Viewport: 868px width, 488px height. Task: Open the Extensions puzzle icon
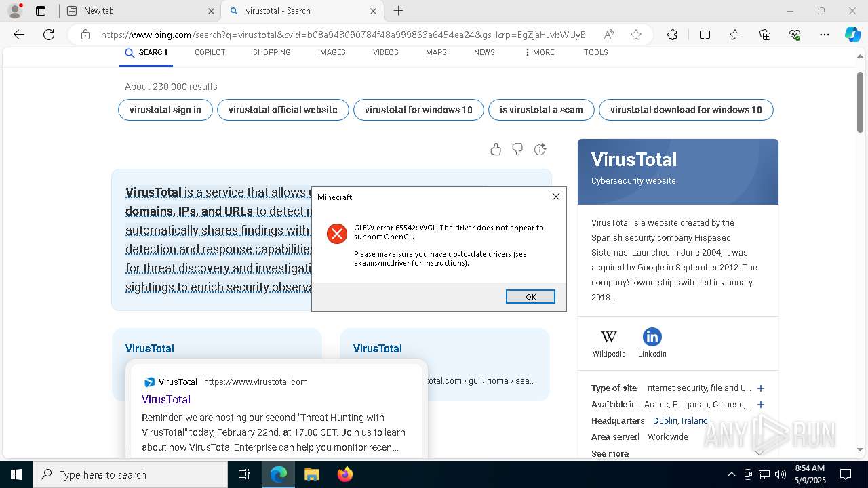[x=672, y=35]
